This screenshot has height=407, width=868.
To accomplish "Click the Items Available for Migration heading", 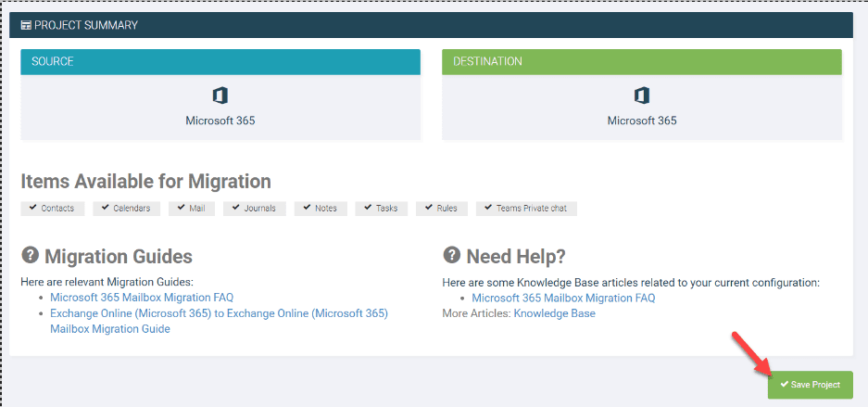I will click(146, 181).
